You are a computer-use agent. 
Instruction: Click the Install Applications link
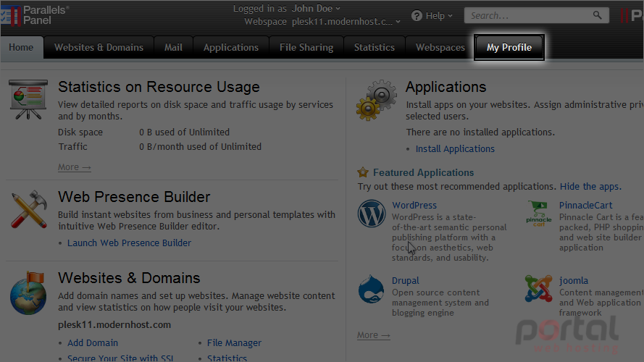pos(455,149)
